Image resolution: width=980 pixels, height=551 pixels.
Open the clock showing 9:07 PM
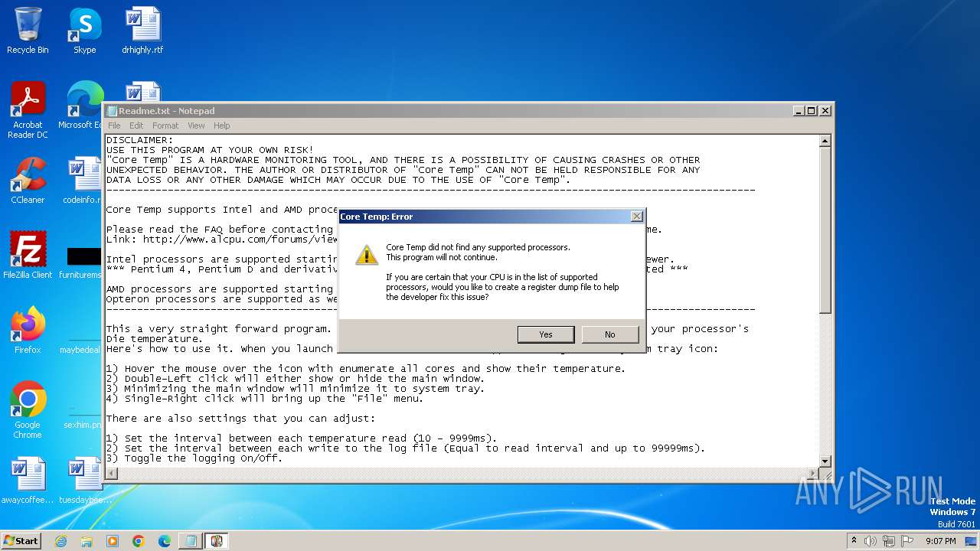[x=940, y=541]
